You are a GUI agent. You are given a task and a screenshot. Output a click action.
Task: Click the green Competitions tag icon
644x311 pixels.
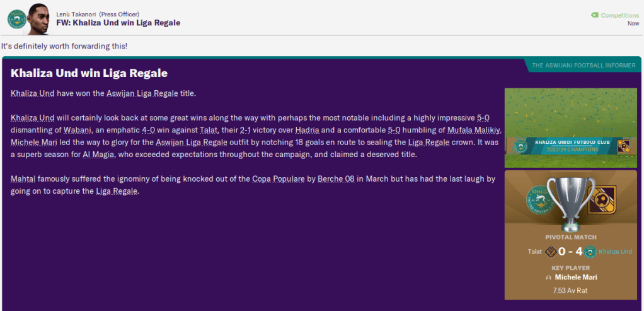594,15
